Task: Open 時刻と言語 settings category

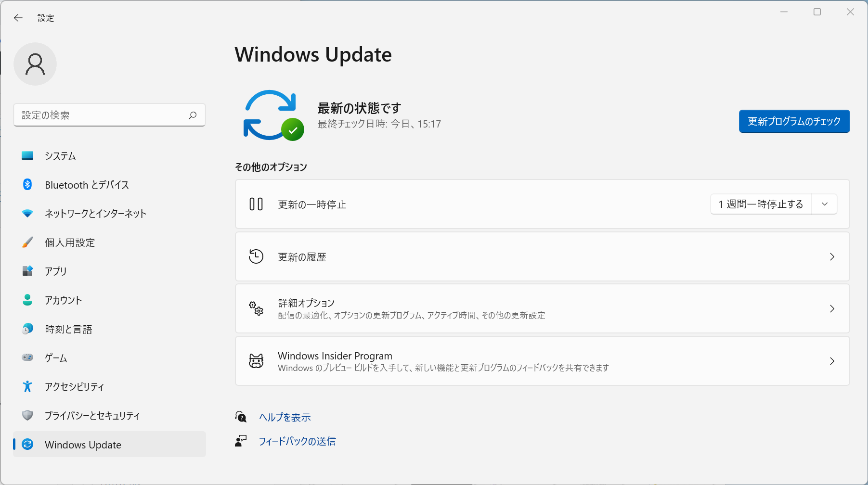Action: [x=109, y=329]
